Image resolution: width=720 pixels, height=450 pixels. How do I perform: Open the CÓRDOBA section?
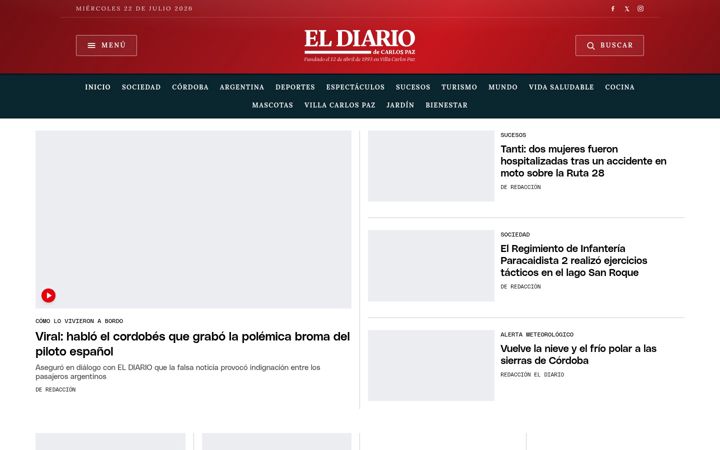[x=190, y=87]
